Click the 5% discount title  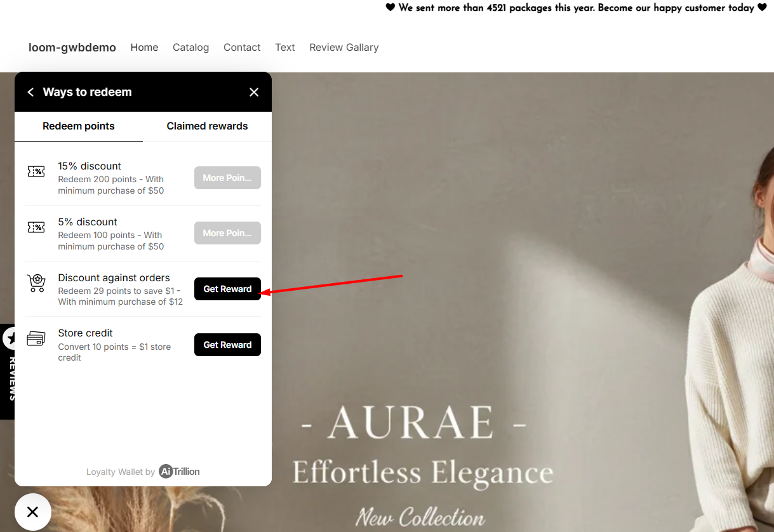point(88,222)
